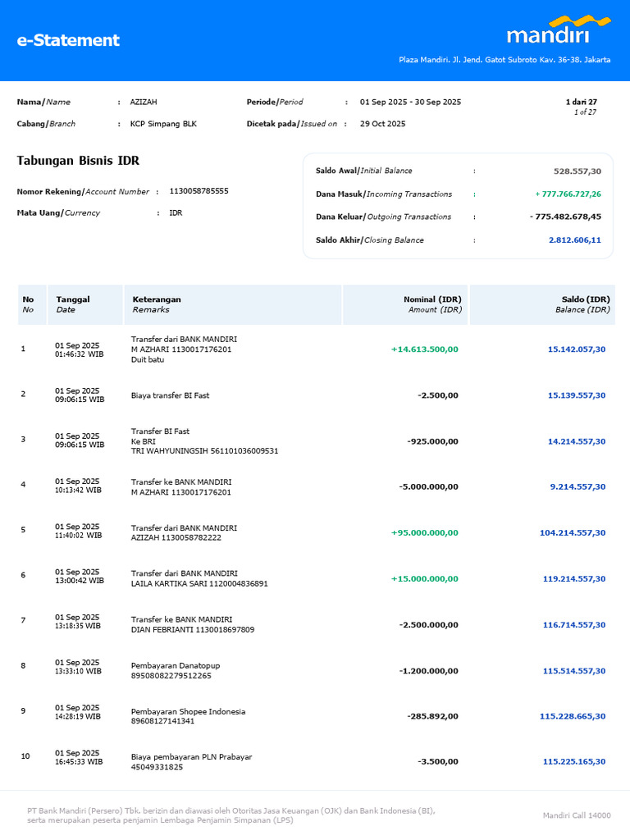
Task: Select DIAN FEBRIANTI 1130018697809 line
Action: (192, 630)
